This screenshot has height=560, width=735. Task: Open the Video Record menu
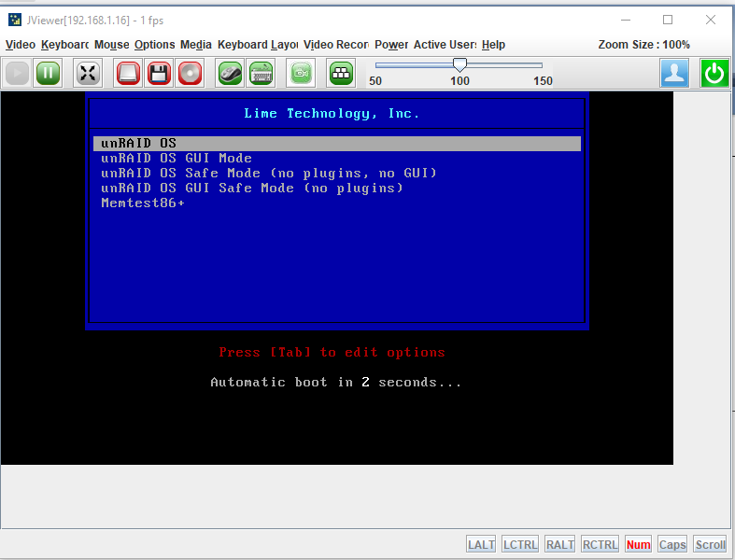[335, 45]
